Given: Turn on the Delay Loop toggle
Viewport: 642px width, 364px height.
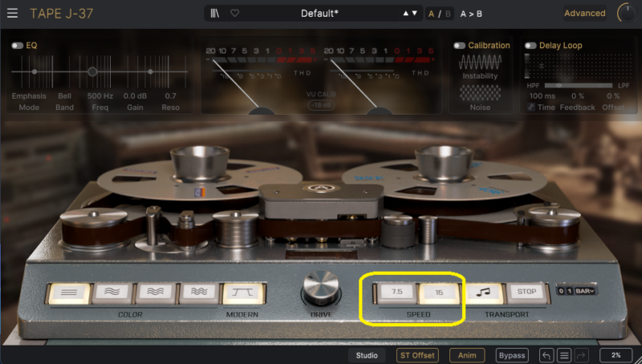Looking at the screenshot, I should [530, 46].
